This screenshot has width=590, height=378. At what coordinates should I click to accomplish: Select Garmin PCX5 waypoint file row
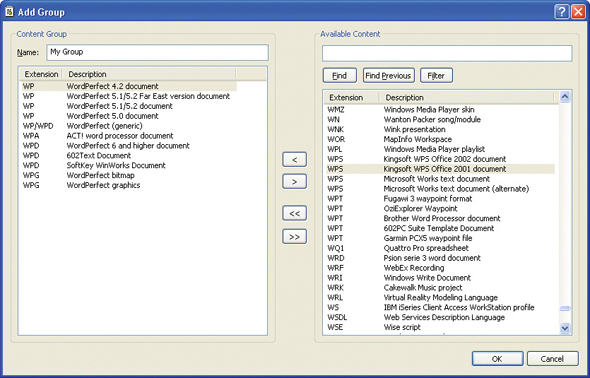pyautogui.click(x=440, y=238)
